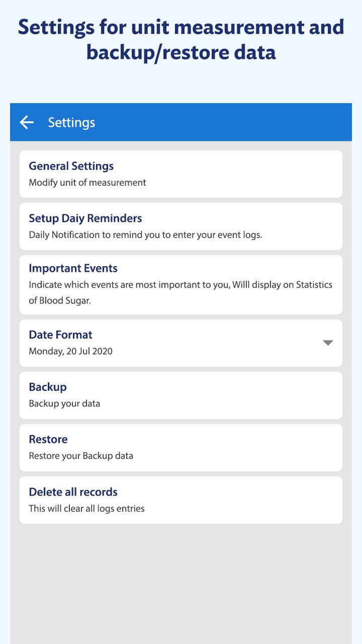Tap the Backup option
Screen dimensions: 362x644
pos(48,387)
